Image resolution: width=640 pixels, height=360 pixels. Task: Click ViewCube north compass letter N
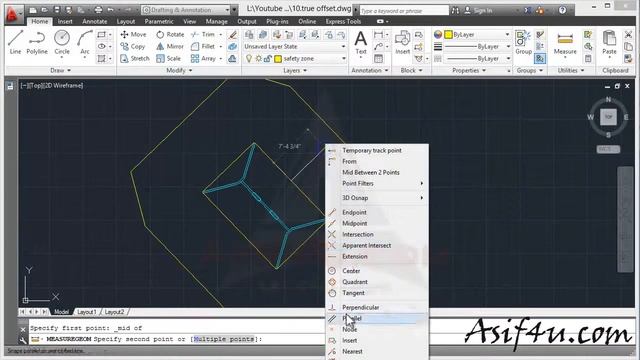coord(608,99)
